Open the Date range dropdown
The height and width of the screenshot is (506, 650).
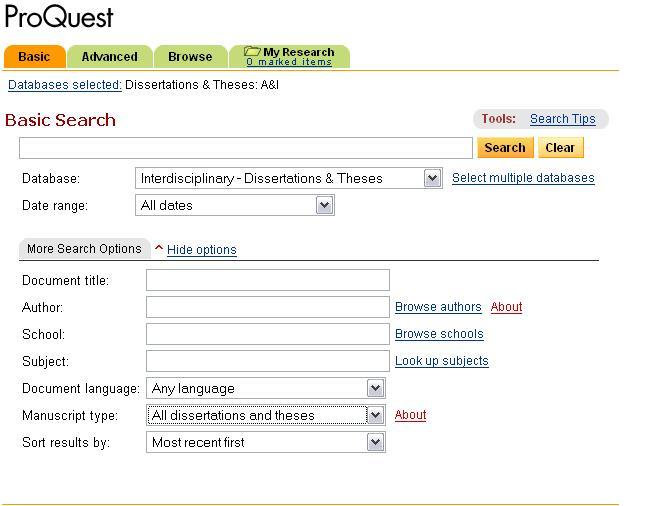point(235,205)
